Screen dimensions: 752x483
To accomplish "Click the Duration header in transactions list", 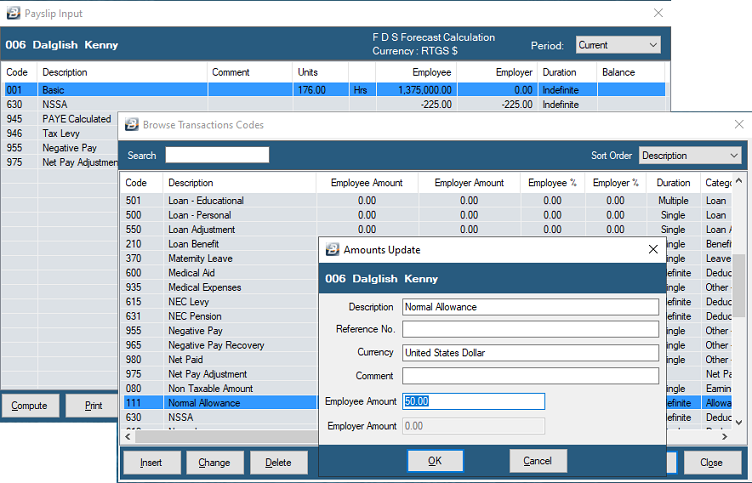I will [673, 182].
